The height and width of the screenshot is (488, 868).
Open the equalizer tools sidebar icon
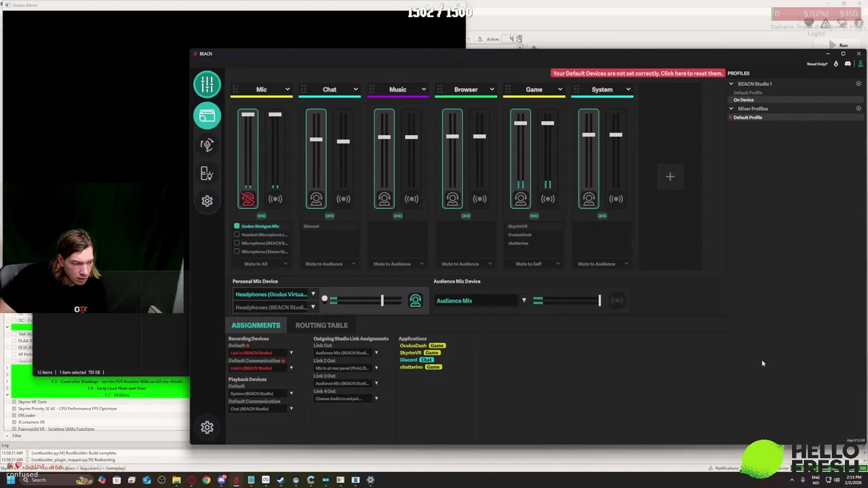207,174
